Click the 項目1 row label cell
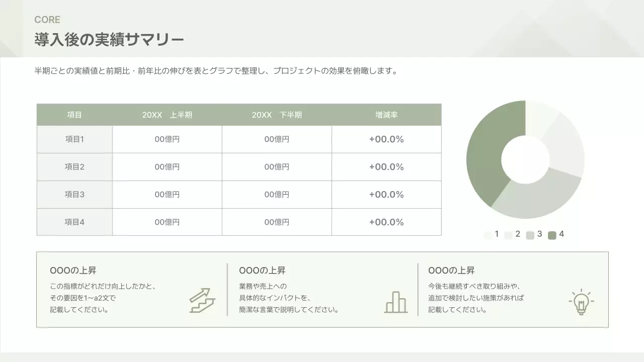 (x=74, y=139)
